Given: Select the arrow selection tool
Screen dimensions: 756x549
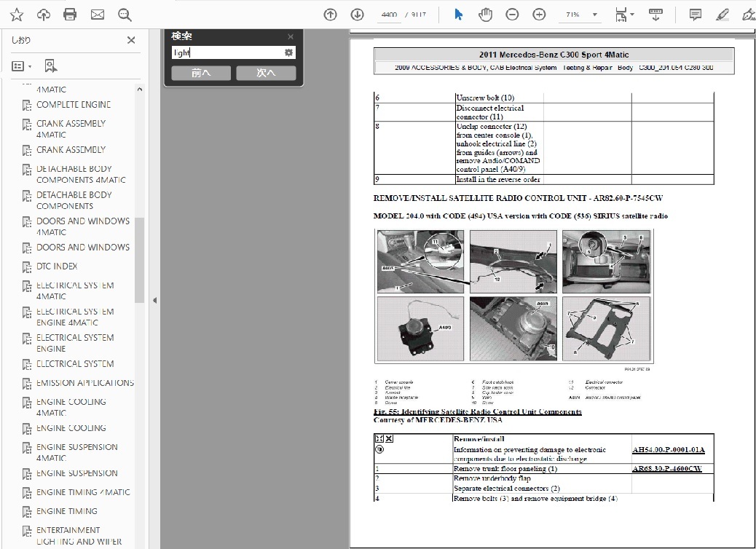Looking at the screenshot, I should tap(459, 15).
